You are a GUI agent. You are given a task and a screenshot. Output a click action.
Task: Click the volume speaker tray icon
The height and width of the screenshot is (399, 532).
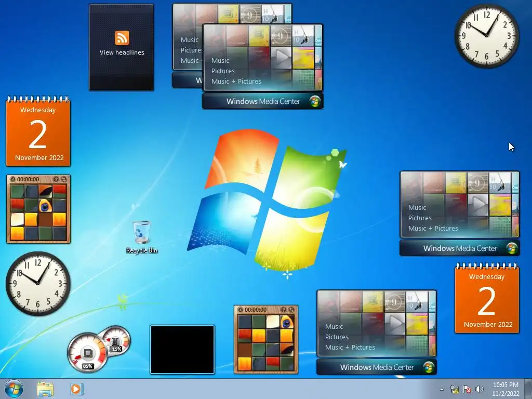pyautogui.click(x=480, y=389)
